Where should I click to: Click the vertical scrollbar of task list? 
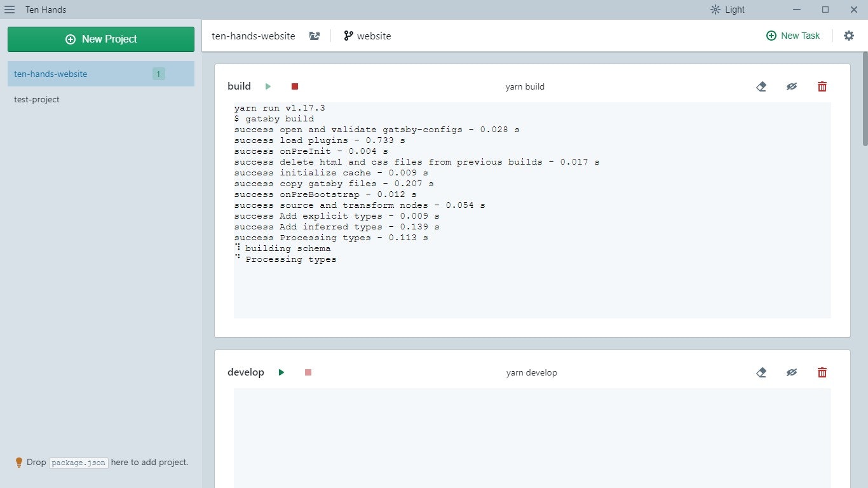pyautogui.click(x=865, y=98)
